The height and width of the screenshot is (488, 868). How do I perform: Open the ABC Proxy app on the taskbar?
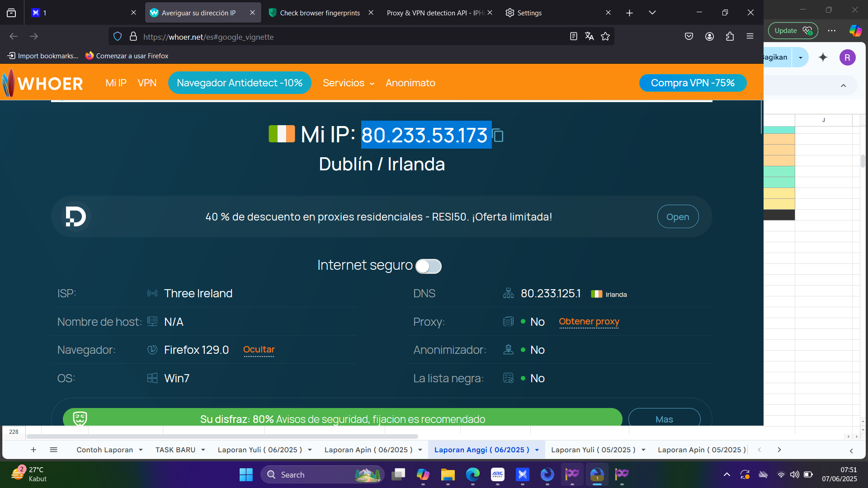(498, 474)
